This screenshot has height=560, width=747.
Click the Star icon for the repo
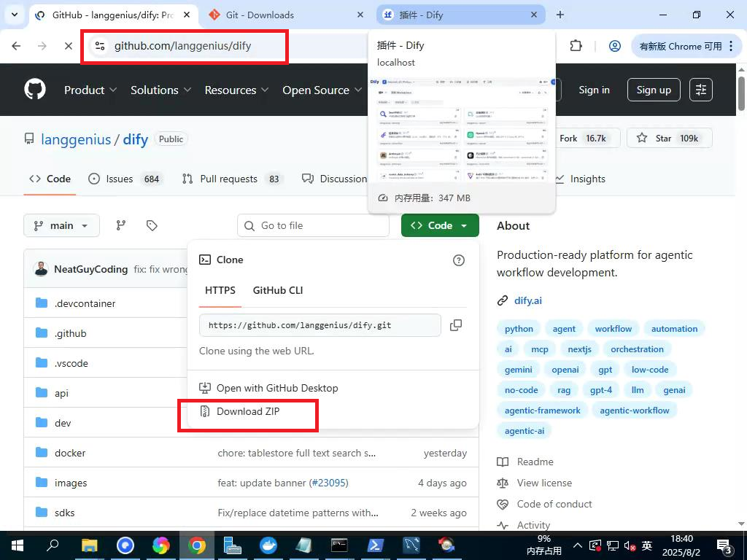[x=642, y=138]
